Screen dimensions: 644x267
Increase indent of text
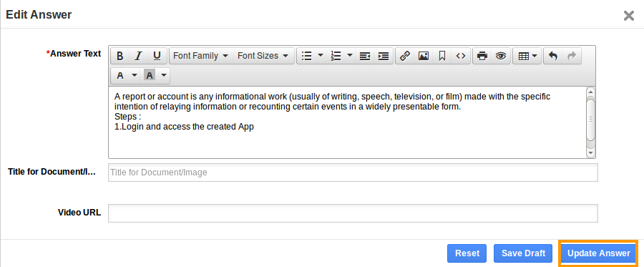[x=384, y=56]
